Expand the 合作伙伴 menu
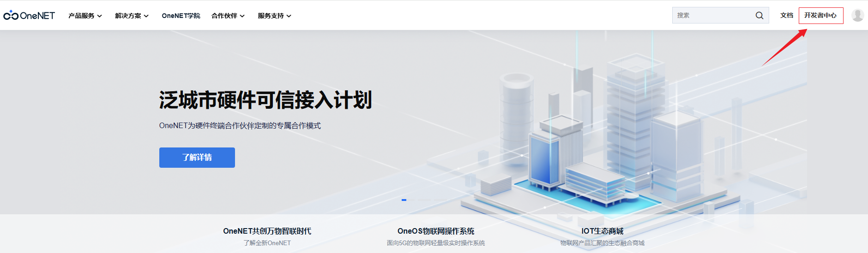 point(228,16)
